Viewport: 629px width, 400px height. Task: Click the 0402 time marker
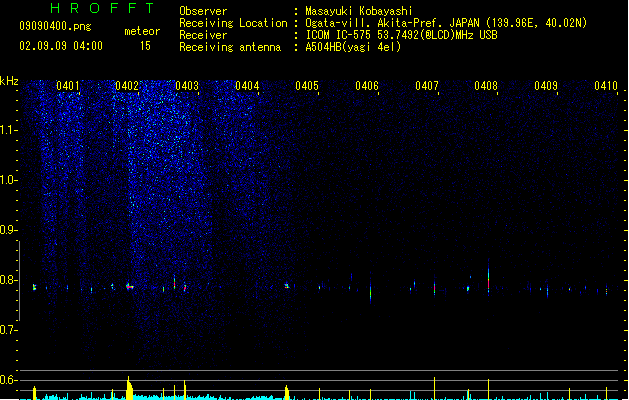click(x=127, y=86)
